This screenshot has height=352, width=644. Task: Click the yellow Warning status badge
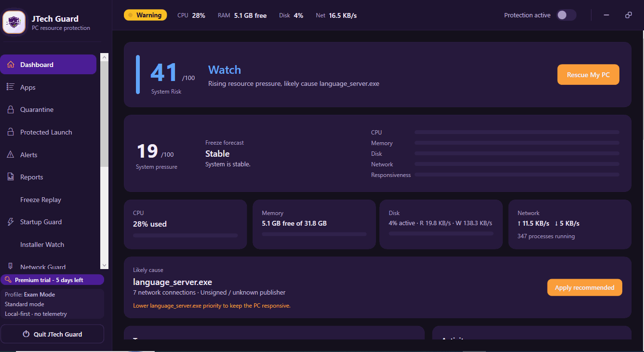(x=145, y=15)
